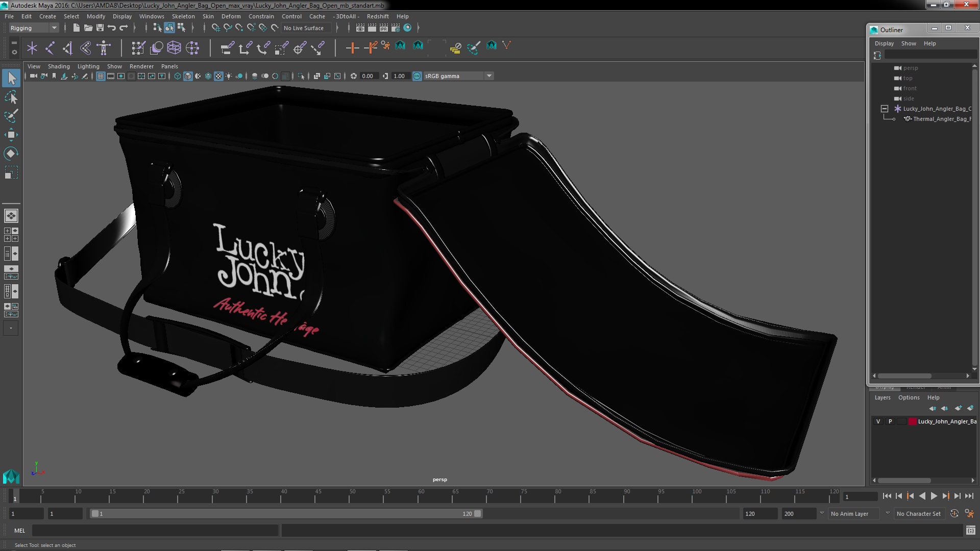The width and height of the screenshot is (980, 551).
Task: Collapse Lucky_John_Angler_Bag node in Outliner
Action: (x=885, y=109)
